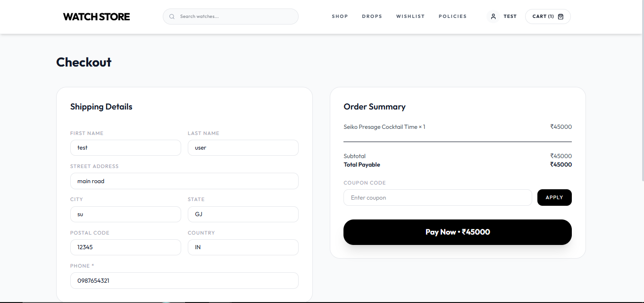Click the Seiko Presage Cocktail Time item
The height and width of the screenshot is (303, 644).
pyautogui.click(x=384, y=126)
